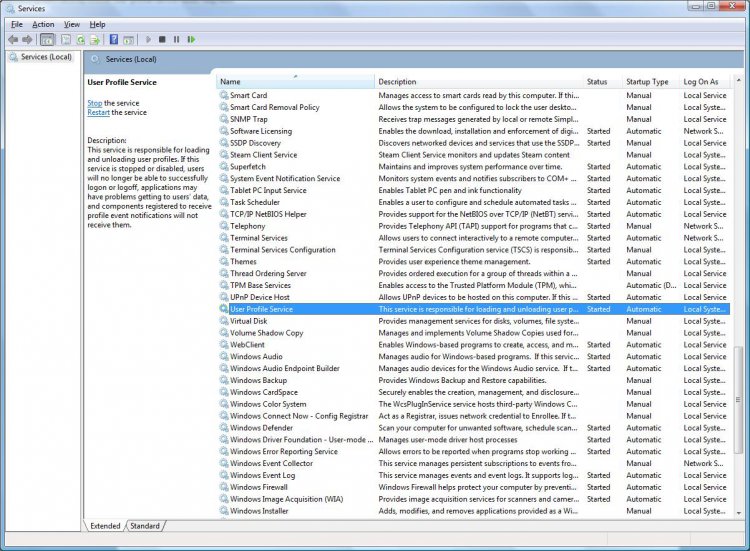
Task: Click the scroll down arrow of the services list
Action: [738, 512]
